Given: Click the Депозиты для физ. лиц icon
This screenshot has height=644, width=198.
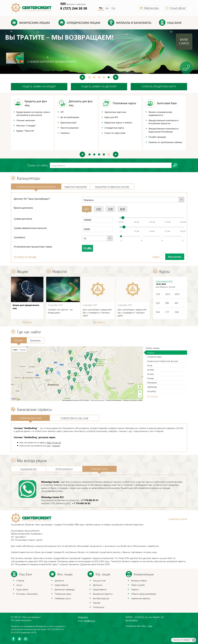Looking at the screenshot, I should point(62,103).
